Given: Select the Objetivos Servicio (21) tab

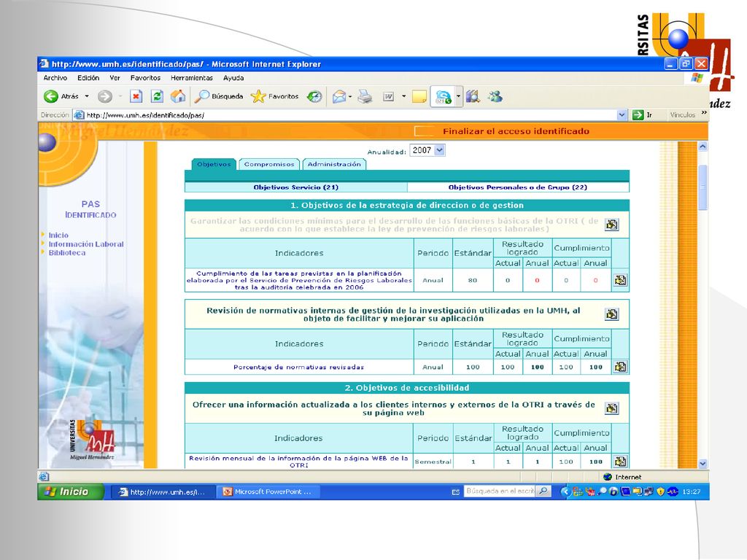Looking at the screenshot, I should [x=296, y=187].
